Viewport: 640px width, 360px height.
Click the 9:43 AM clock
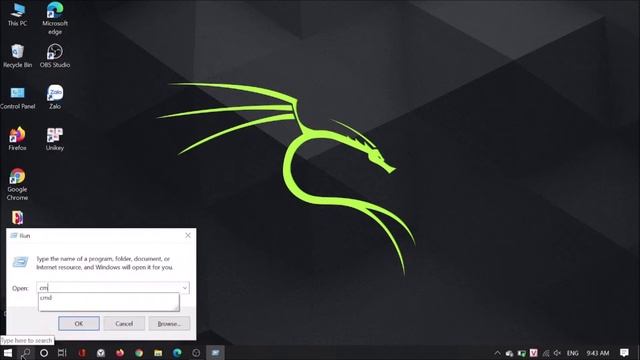pyautogui.click(x=598, y=353)
